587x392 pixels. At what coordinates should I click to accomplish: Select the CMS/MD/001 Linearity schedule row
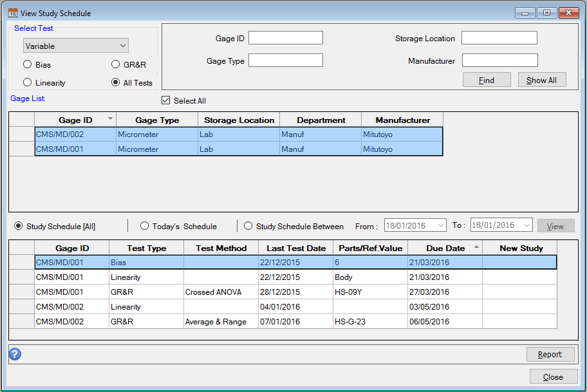click(x=295, y=277)
